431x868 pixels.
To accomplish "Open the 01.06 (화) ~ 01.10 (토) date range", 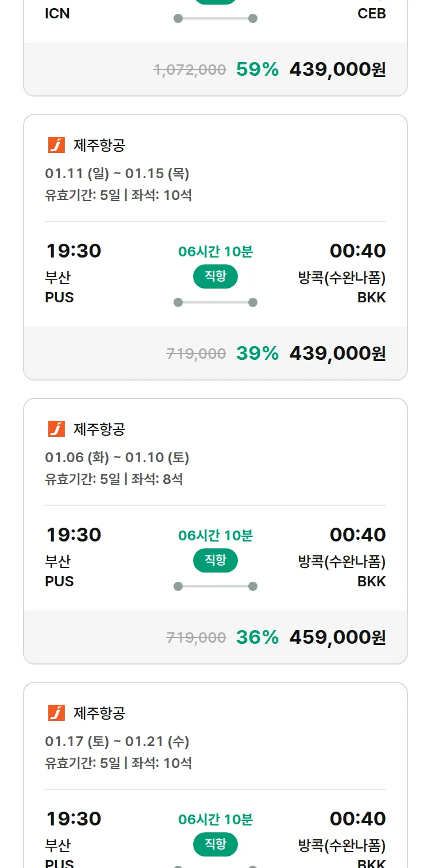I will [x=117, y=458].
